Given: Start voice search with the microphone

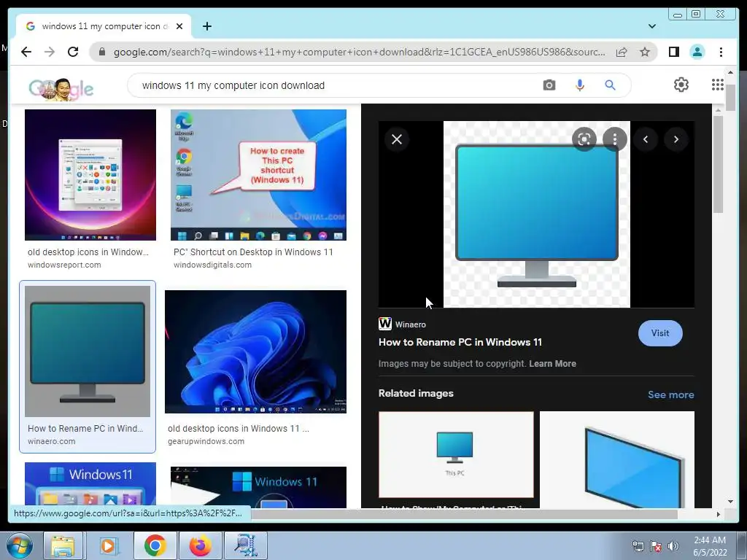Looking at the screenshot, I should click(x=579, y=85).
